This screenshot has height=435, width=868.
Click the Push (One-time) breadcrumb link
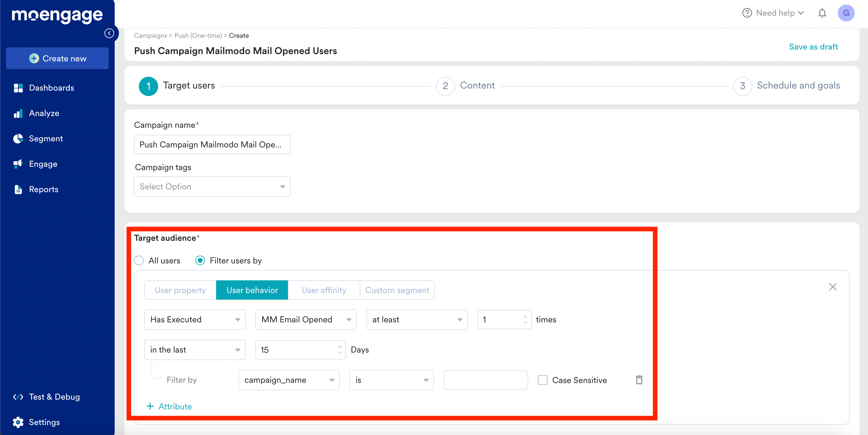tap(198, 35)
